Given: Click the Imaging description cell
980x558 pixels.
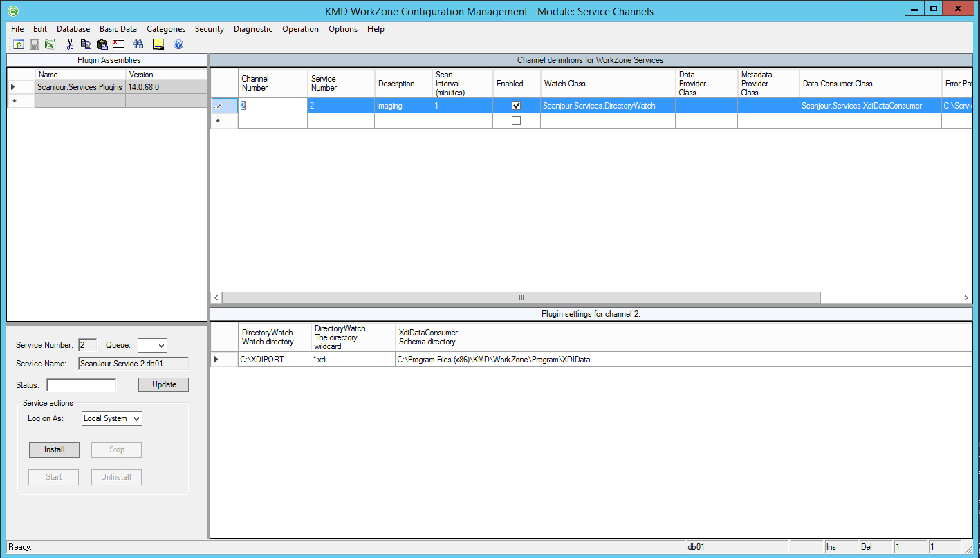Looking at the screenshot, I should 403,106.
